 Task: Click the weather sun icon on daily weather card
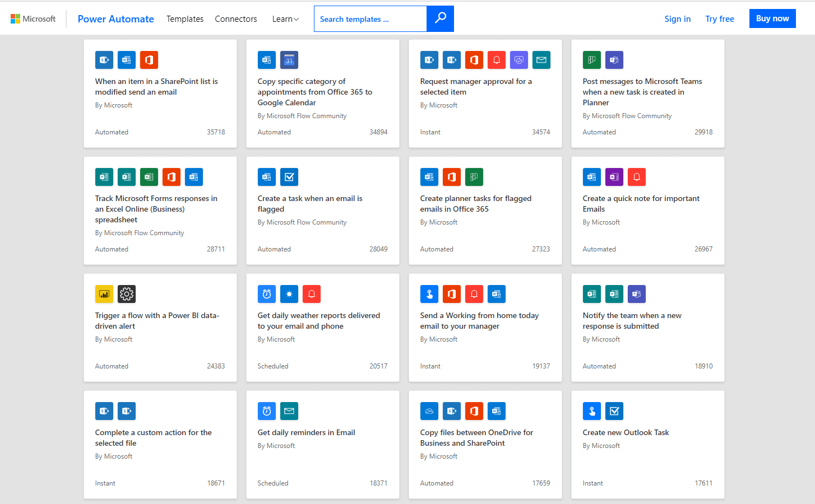pos(289,294)
